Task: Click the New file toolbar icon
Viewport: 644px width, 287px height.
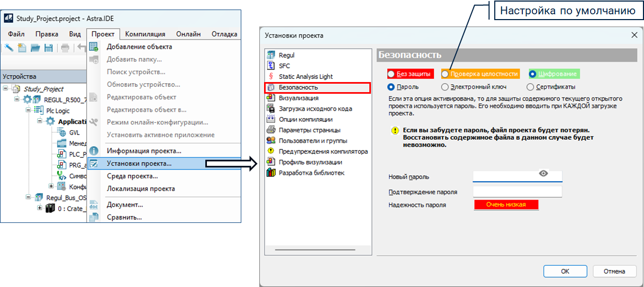Action: pos(22,48)
